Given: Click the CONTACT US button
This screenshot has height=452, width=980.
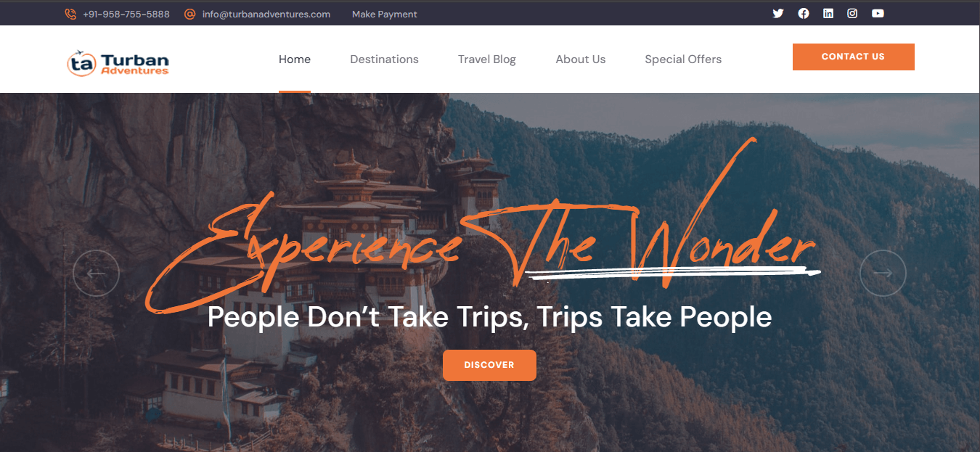Looking at the screenshot, I should click(854, 57).
